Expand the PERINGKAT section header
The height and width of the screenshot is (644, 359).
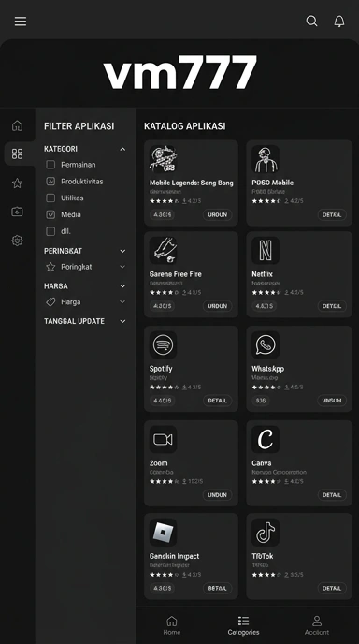click(x=85, y=251)
